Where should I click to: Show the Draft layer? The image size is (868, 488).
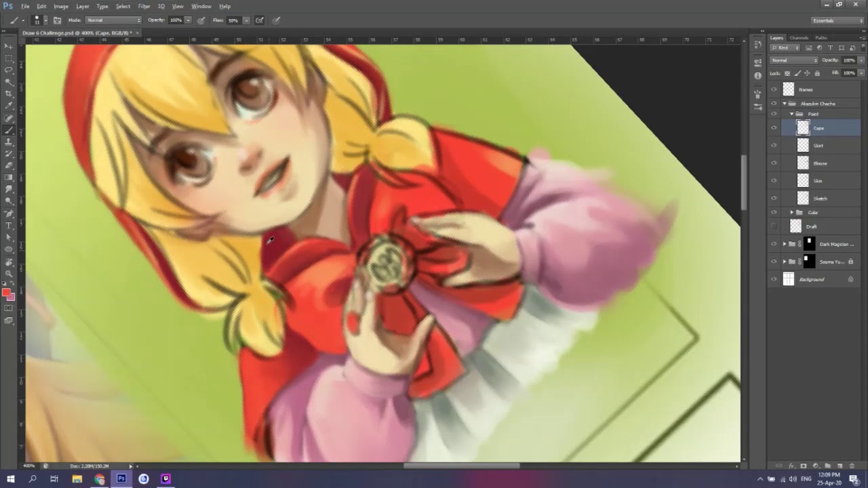click(x=774, y=226)
